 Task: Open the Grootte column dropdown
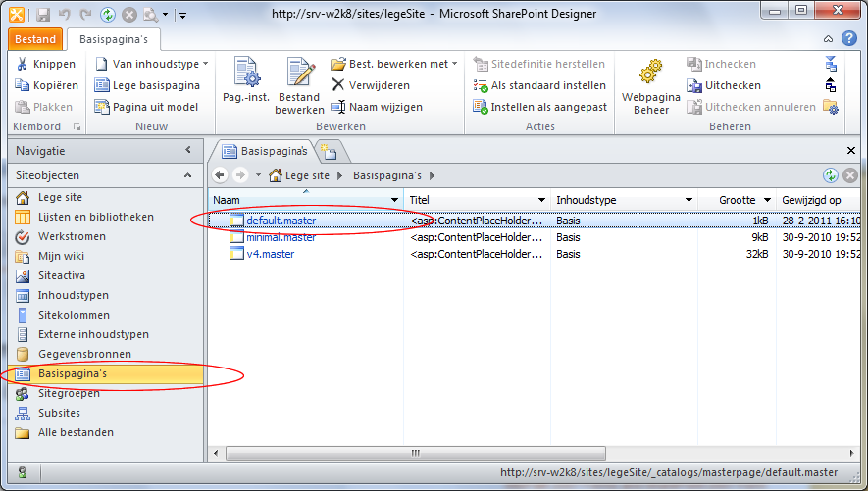pos(768,200)
